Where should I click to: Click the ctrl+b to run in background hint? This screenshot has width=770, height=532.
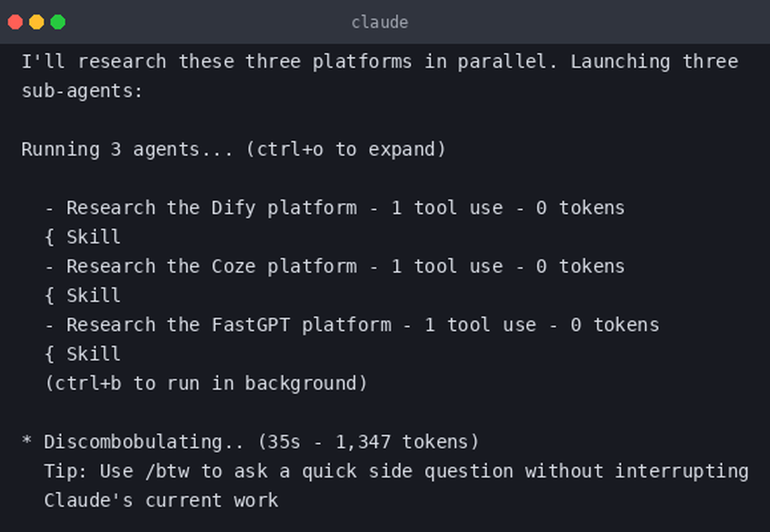tap(206, 383)
